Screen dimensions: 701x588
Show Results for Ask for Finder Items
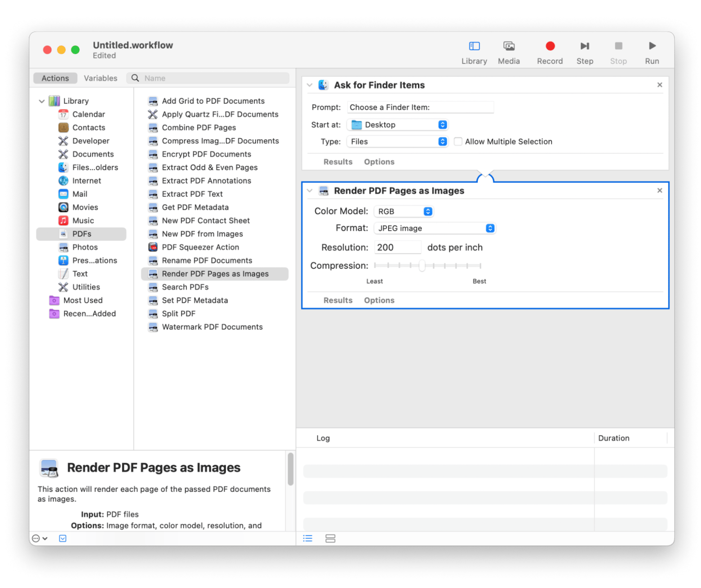point(338,162)
